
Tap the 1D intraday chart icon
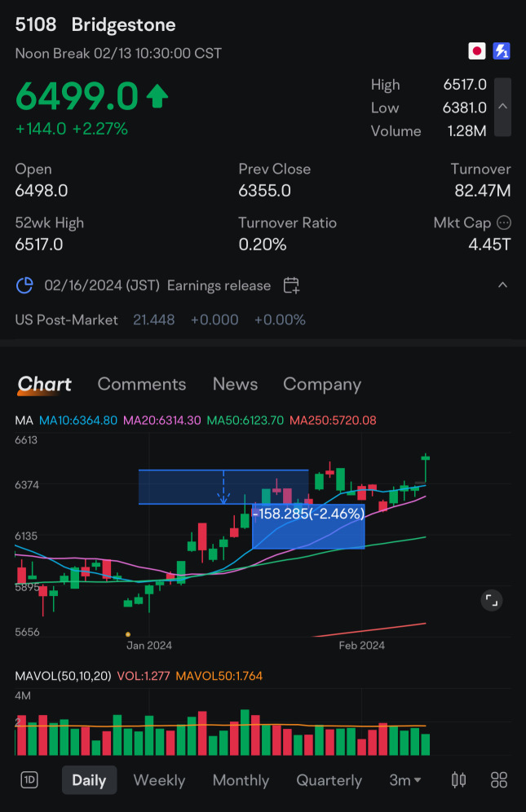coord(29,779)
